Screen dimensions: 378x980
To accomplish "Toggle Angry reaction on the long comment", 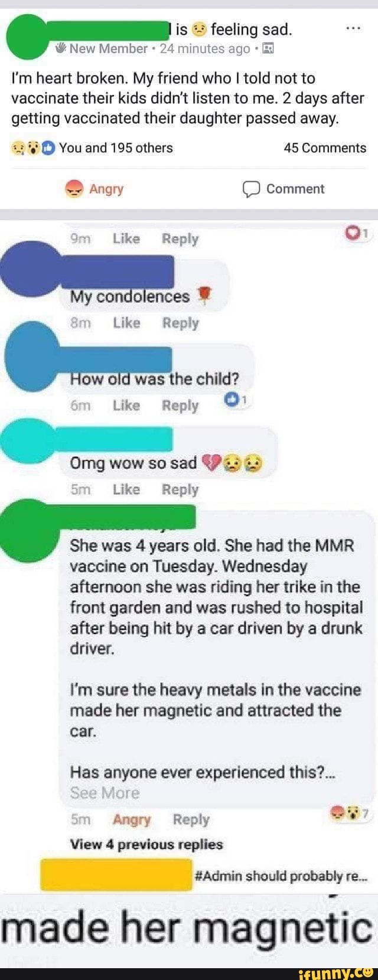I will [x=132, y=819].
